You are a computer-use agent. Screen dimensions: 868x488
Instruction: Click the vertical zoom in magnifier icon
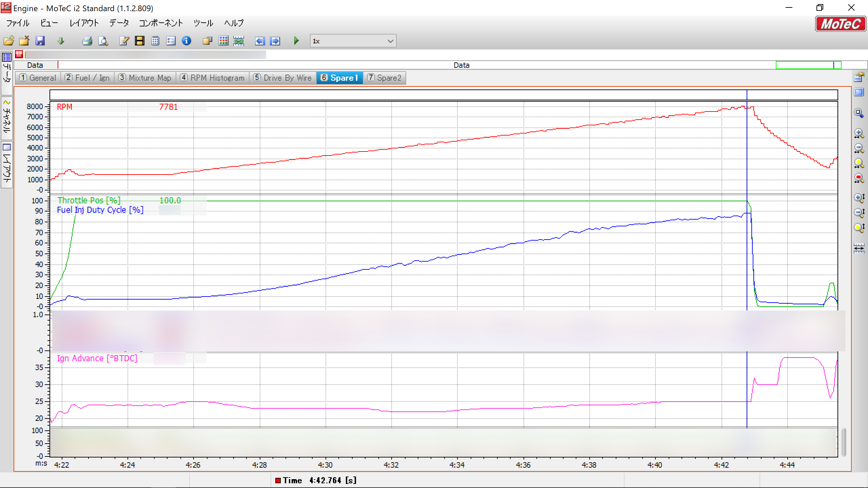859,198
